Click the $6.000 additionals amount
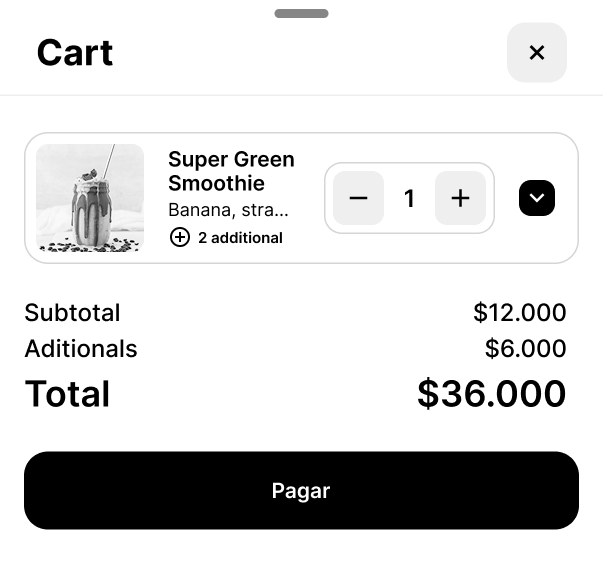This screenshot has width=603, height=566. (x=525, y=349)
